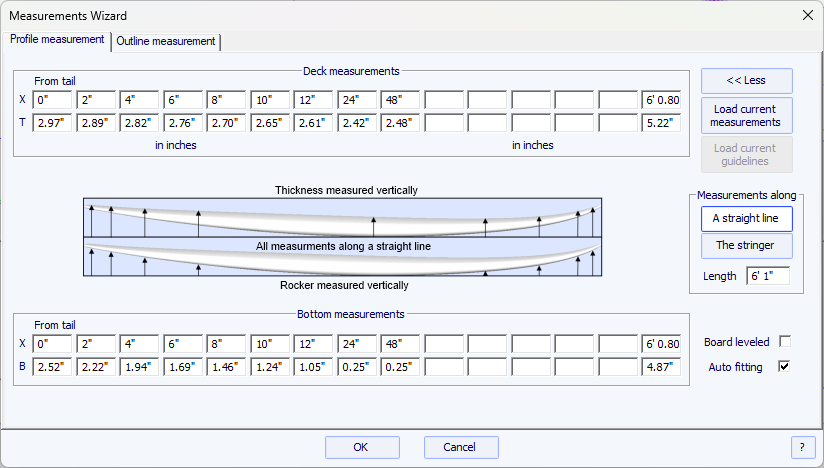The image size is (824, 468).
Task: Select bottom rocker field showing 2.52"
Action: click(x=52, y=367)
